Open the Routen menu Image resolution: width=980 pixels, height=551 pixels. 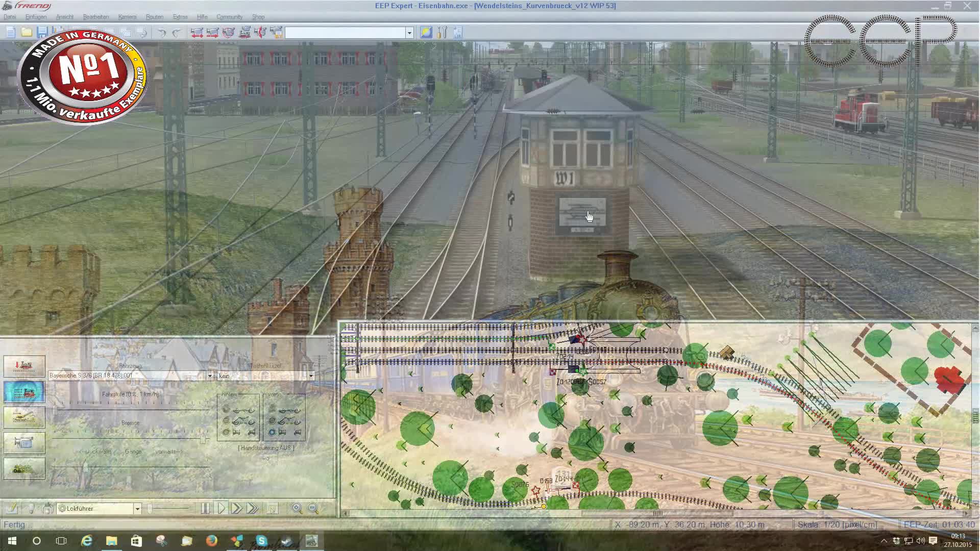[x=154, y=17]
